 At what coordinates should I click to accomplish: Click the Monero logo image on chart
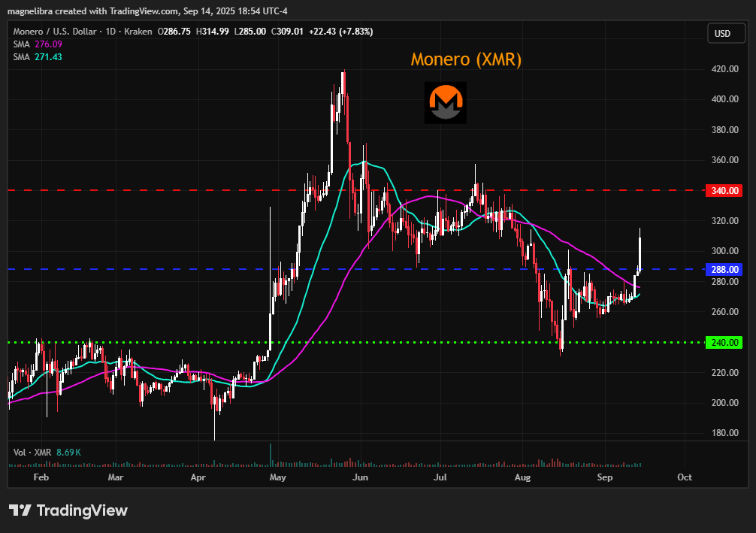[445, 102]
